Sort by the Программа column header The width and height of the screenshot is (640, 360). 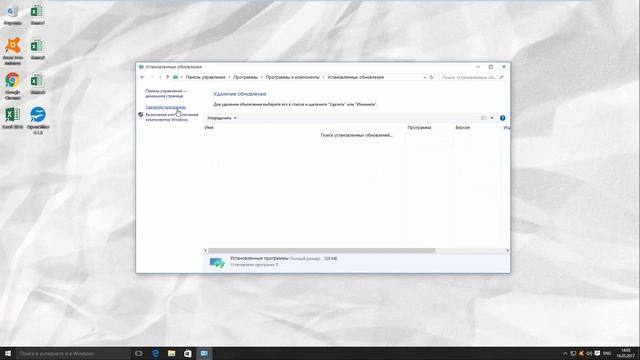pyautogui.click(x=419, y=127)
